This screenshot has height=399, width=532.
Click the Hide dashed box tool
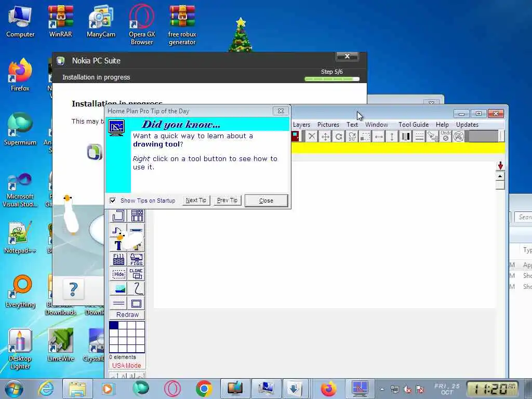pos(118,274)
